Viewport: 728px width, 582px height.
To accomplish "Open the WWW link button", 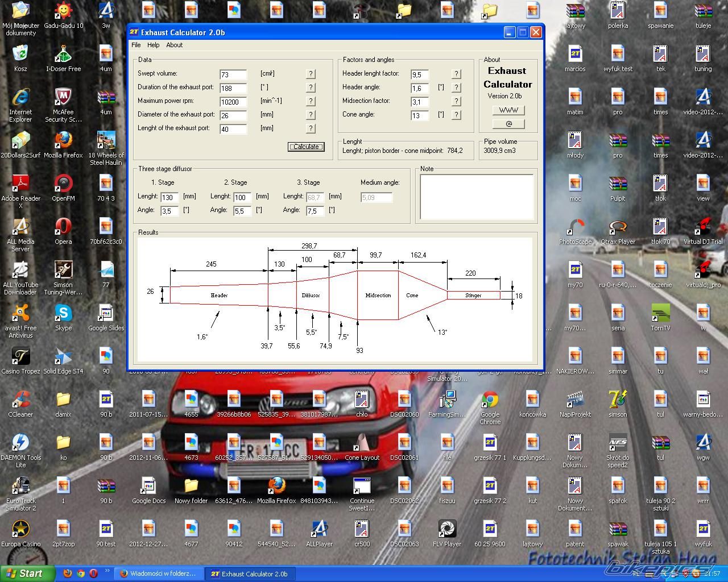I will pos(508,110).
